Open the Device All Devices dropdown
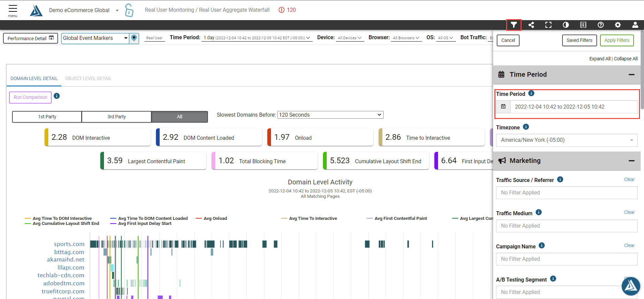This screenshot has height=299, width=644. (x=350, y=38)
